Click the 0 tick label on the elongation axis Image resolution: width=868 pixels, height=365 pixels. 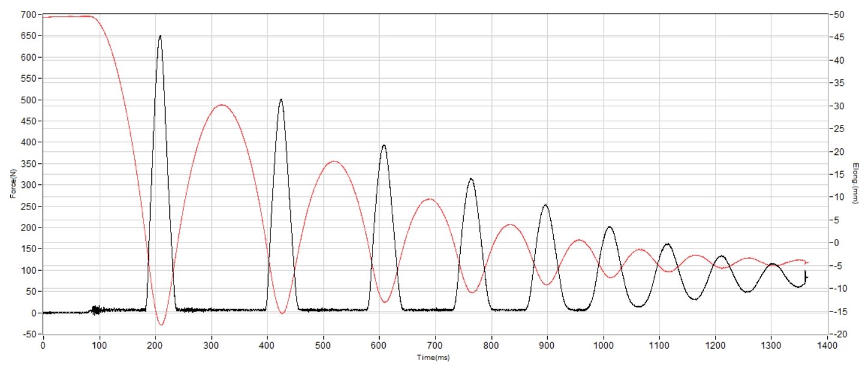click(x=835, y=243)
